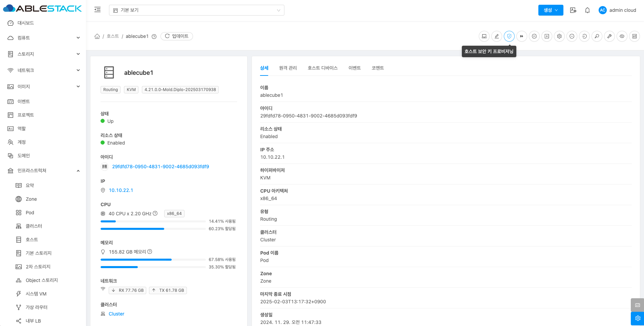Click the fast-forward double arrow icon
The width and height of the screenshot is (644, 326).
tap(521, 36)
